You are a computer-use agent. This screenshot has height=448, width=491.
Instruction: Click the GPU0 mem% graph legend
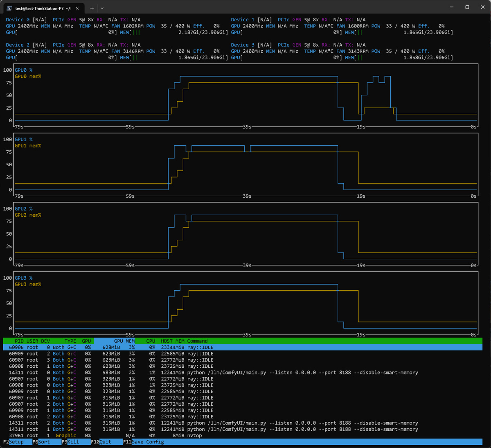[x=28, y=77]
